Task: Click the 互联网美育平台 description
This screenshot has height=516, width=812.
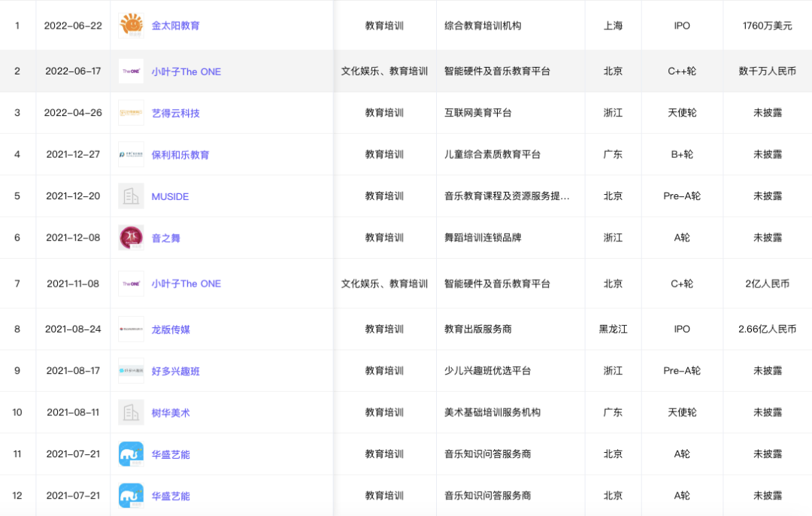Action: click(478, 113)
